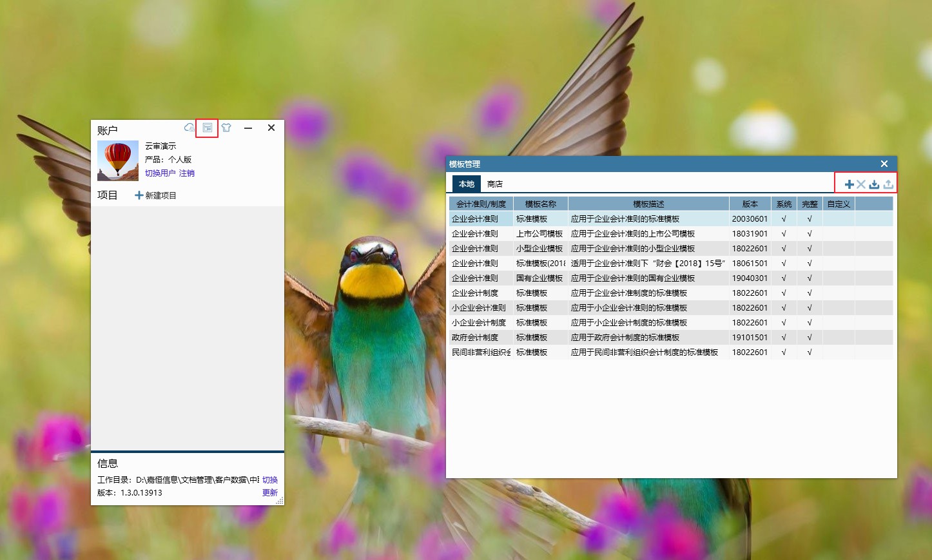Click 切换 link next to working directory
932x560 pixels.
[x=270, y=480]
